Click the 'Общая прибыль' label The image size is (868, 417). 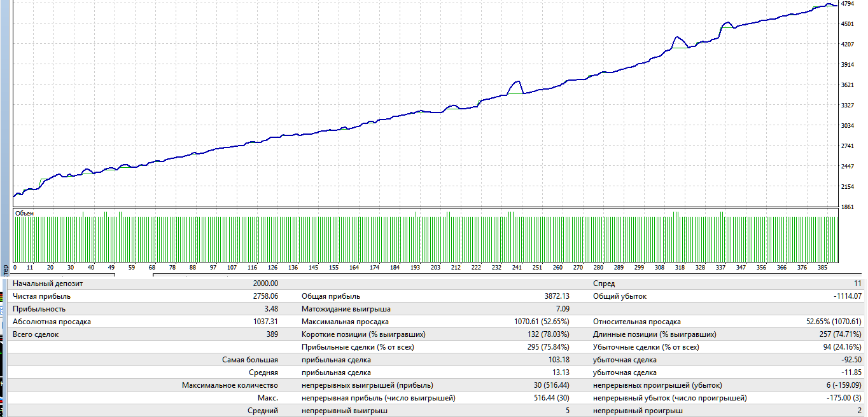coord(331,296)
